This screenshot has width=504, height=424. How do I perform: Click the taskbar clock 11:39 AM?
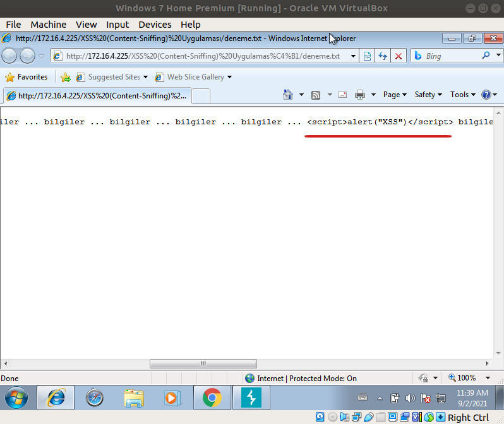click(x=472, y=398)
